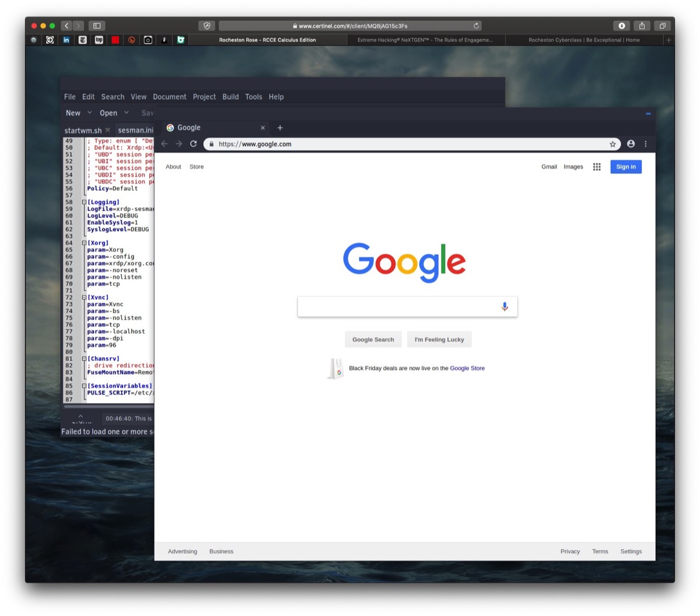Open the New York Times bookmark favicon

83,40
